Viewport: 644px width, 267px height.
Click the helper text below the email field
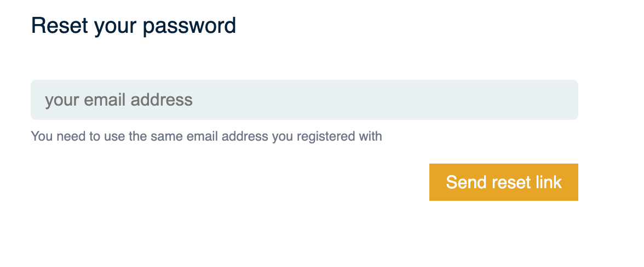pos(206,136)
